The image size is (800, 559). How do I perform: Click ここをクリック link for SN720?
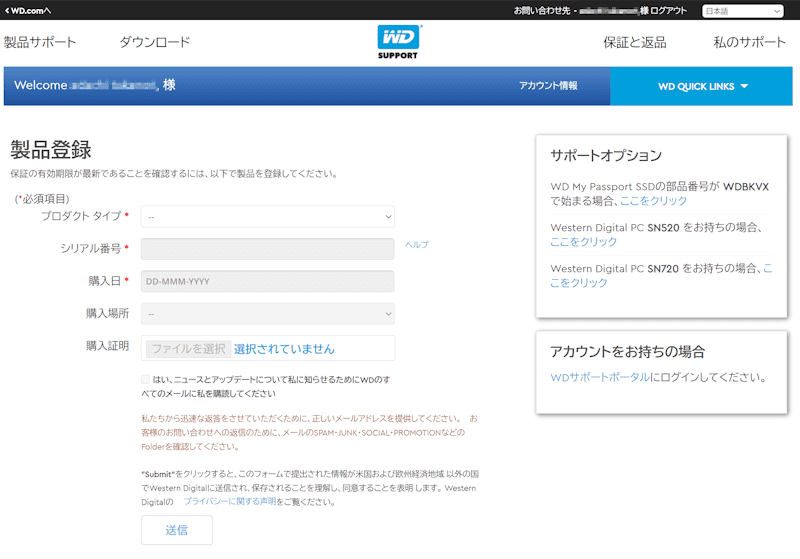pos(661,275)
